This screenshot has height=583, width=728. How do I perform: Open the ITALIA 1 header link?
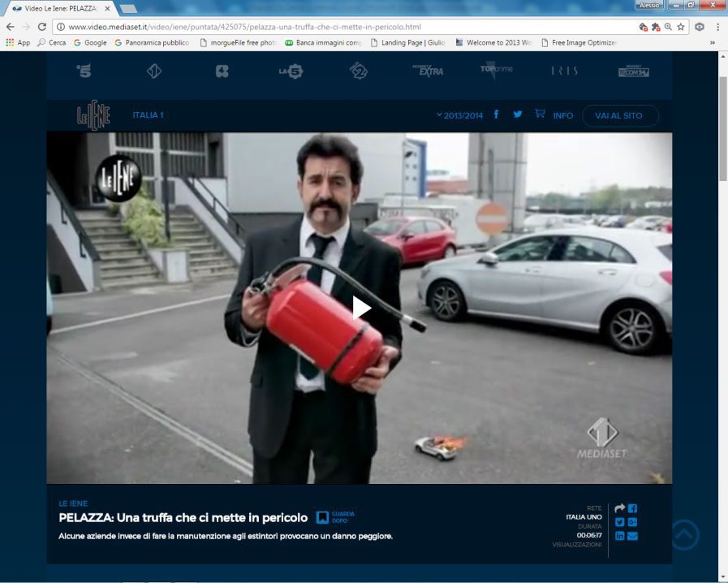click(148, 115)
